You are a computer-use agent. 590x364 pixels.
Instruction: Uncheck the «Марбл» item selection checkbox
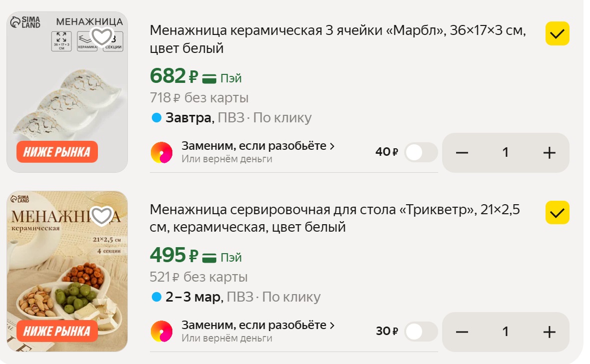(557, 34)
